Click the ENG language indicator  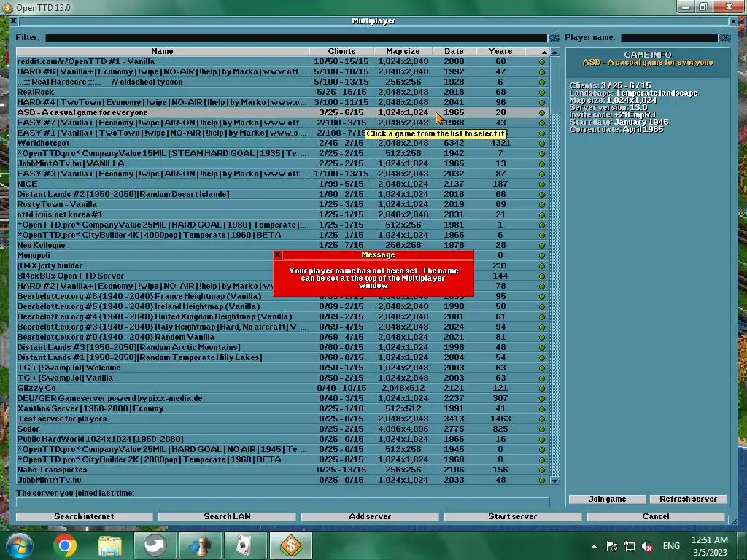point(671,546)
